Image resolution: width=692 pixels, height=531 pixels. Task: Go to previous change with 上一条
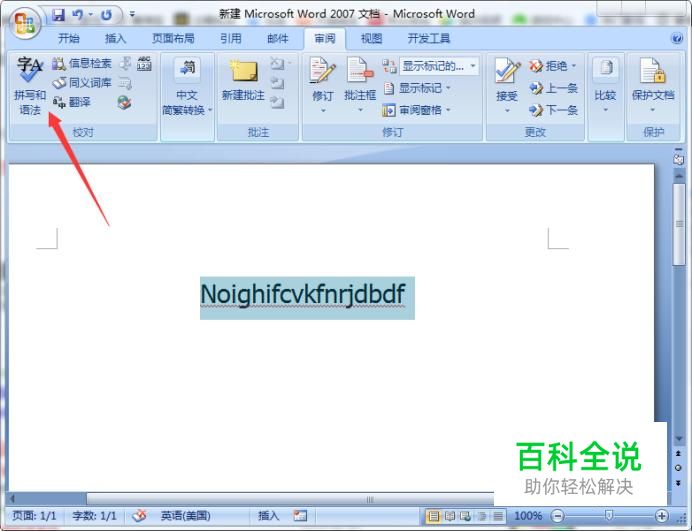[553, 88]
